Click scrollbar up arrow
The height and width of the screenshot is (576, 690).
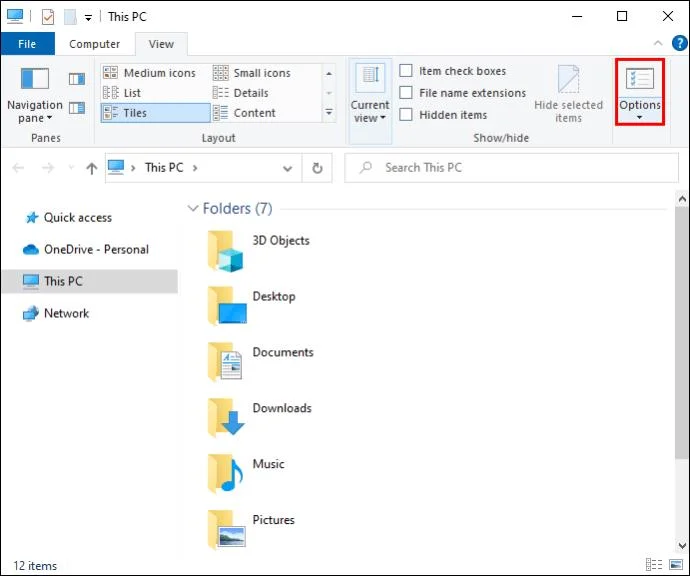[682, 199]
